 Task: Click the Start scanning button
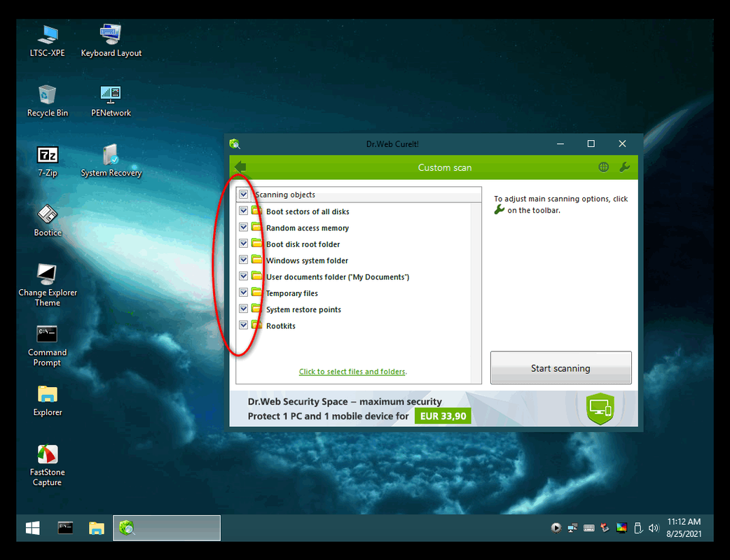pos(560,368)
